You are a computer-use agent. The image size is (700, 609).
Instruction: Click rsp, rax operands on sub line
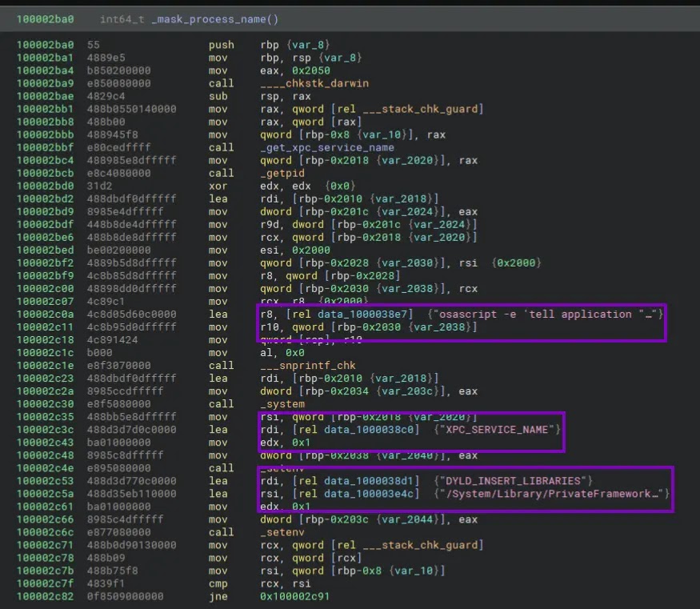coord(286,97)
